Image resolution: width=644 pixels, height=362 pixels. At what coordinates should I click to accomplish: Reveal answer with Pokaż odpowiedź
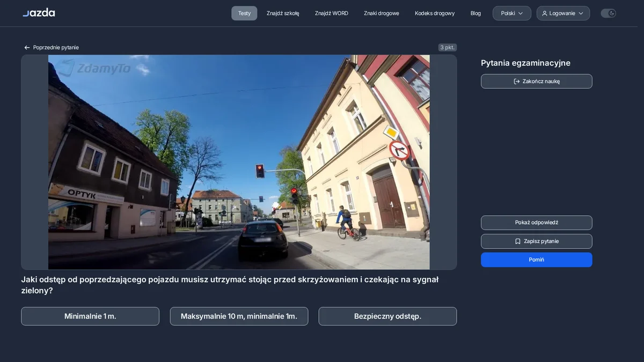pyautogui.click(x=537, y=223)
